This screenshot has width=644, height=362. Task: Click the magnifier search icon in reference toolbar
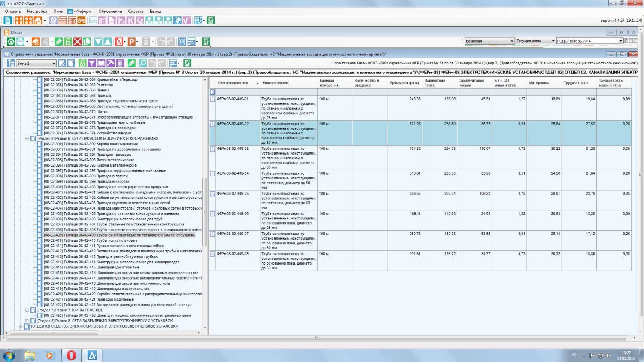tap(143, 63)
